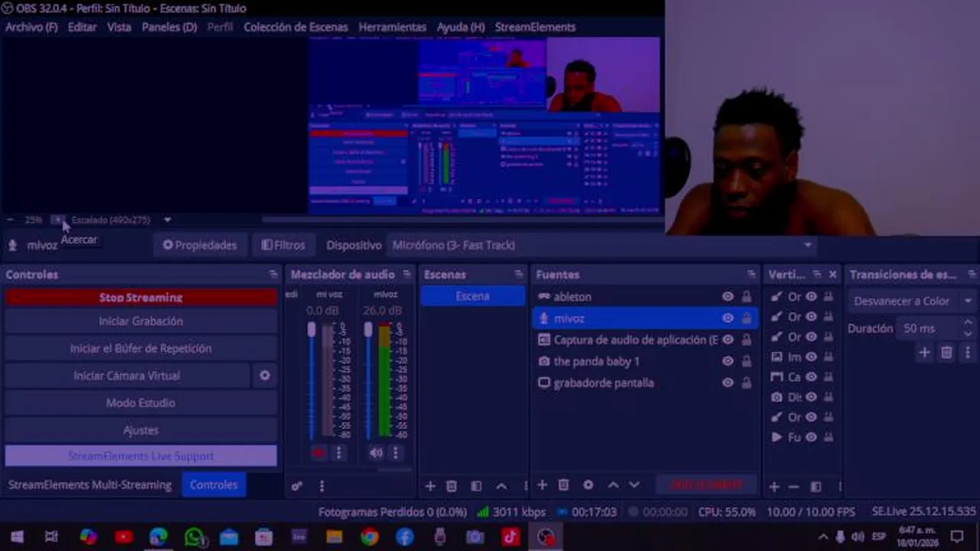Open advanced audio properties gears icon

click(x=297, y=486)
